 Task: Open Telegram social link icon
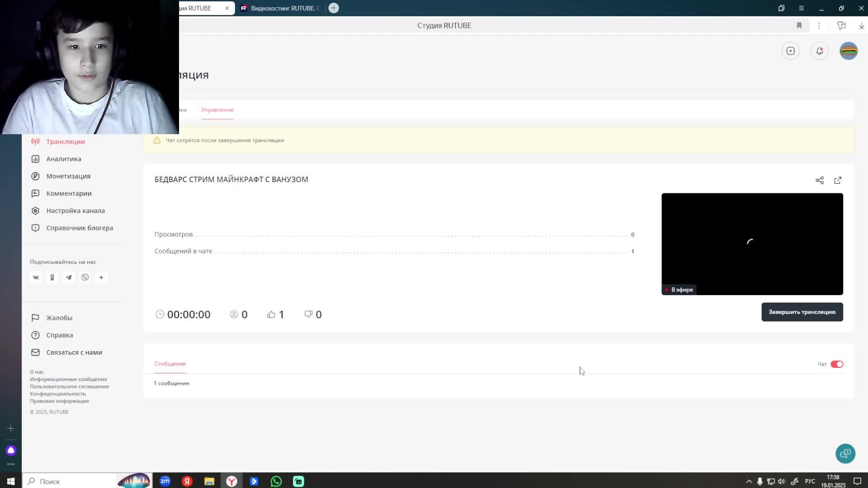coord(69,277)
